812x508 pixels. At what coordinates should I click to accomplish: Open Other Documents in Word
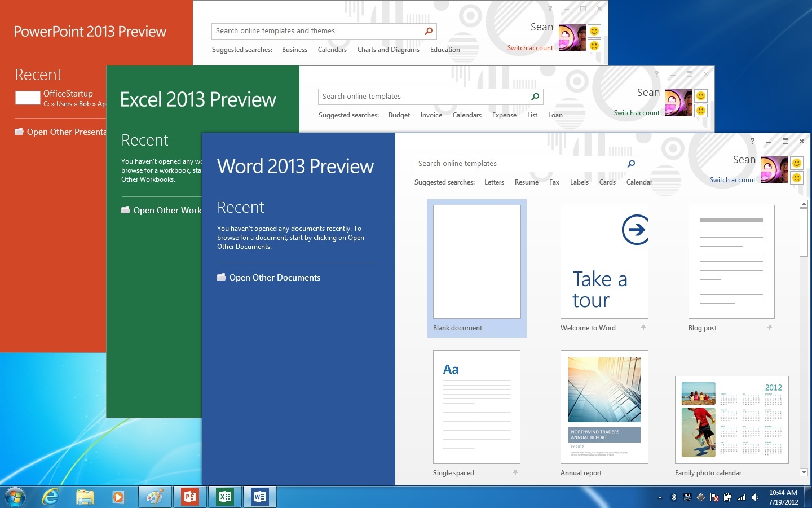275,277
